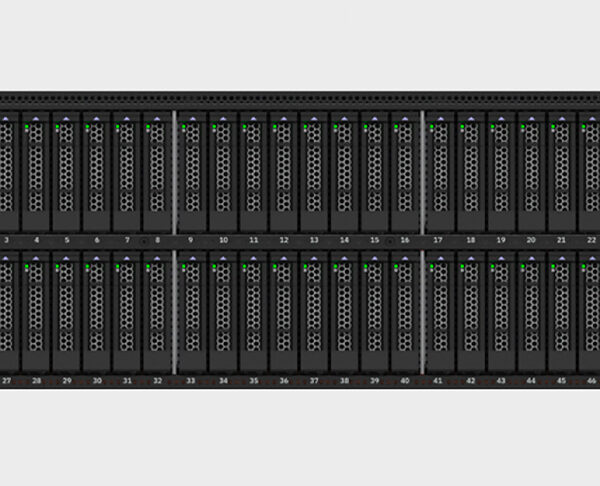Image resolution: width=600 pixels, height=486 pixels.
Task: Select drive bay 32
Action: coord(157,311)
